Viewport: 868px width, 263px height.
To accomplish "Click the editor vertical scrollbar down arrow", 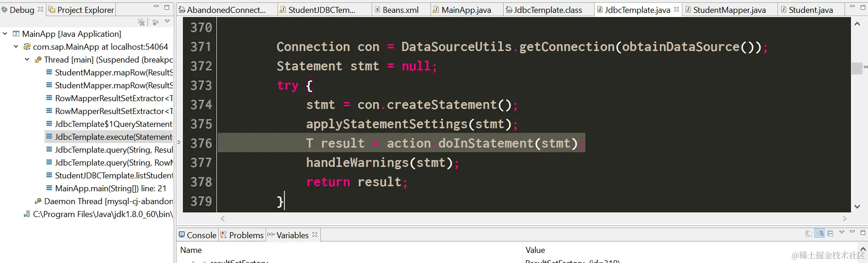I will pyautogui.click(x=857, y=206).
